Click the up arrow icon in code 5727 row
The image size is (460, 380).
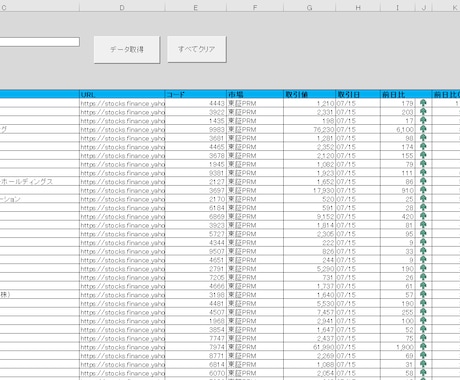click(x=423, y=233)
